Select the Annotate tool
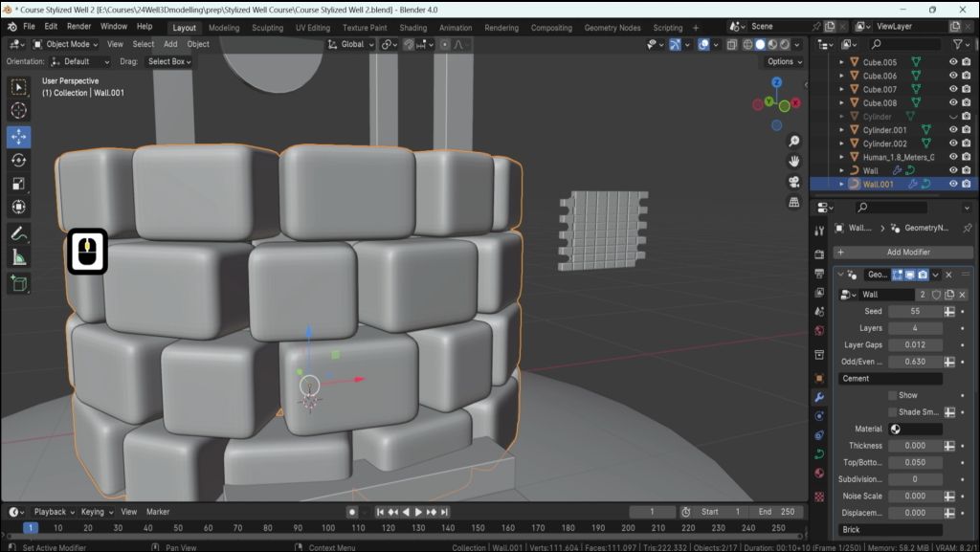Image resolution: width=980 pixels, height=552 pixels. (x=19, y=234)
